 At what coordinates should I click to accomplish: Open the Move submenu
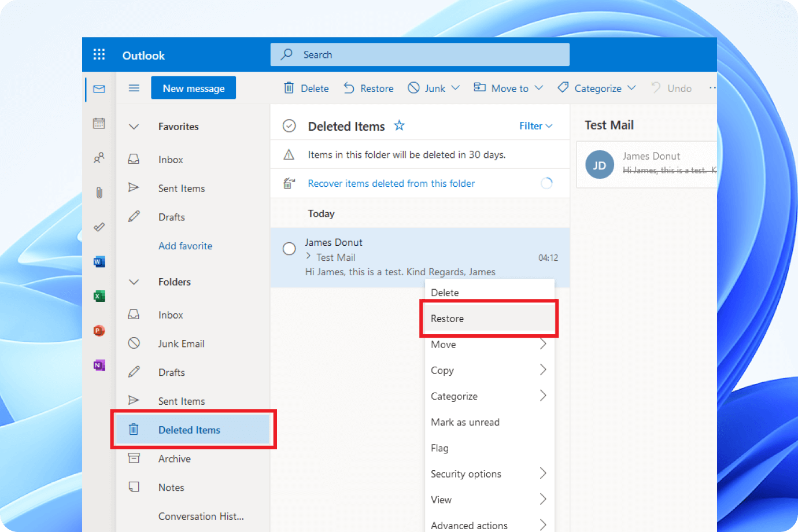click(490, 345)
